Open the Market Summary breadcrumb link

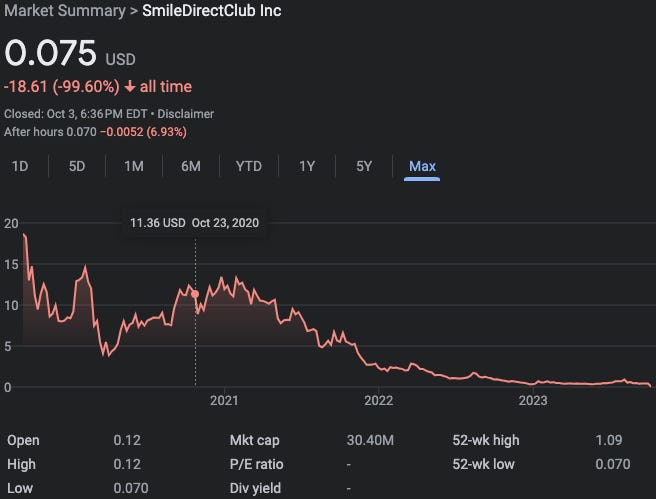point(65,11)
